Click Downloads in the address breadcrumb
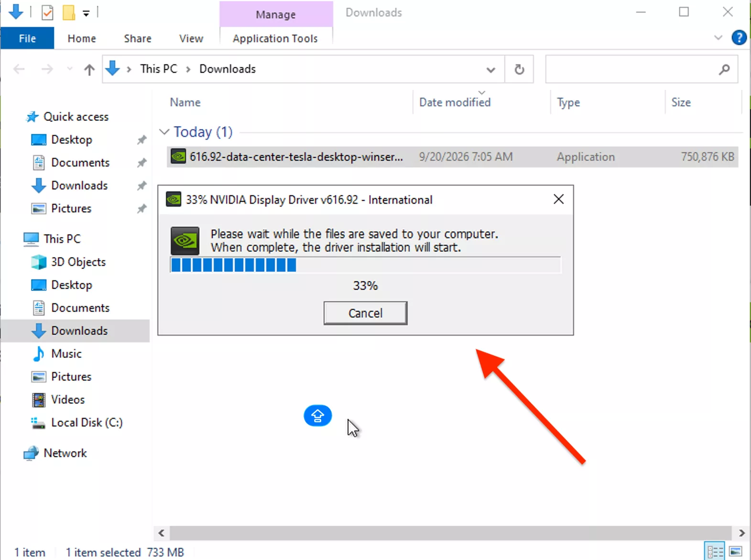 click(228, 69)
